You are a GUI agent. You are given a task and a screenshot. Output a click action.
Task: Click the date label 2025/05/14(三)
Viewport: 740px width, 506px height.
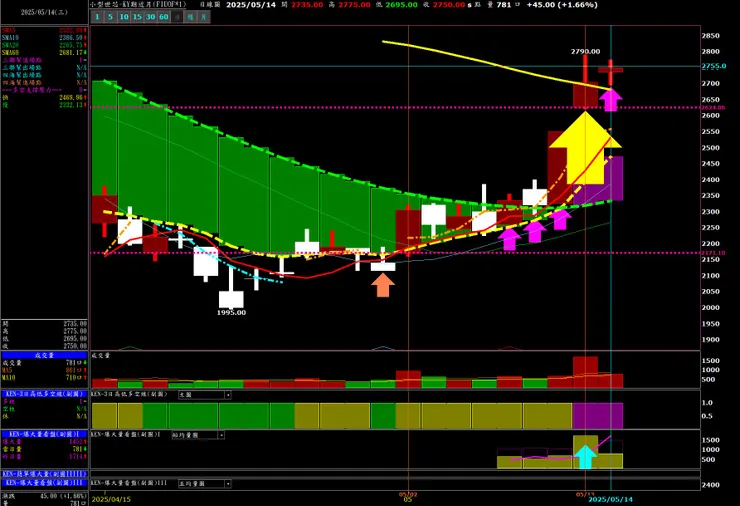pyautogui.click(x=44, y=13)
